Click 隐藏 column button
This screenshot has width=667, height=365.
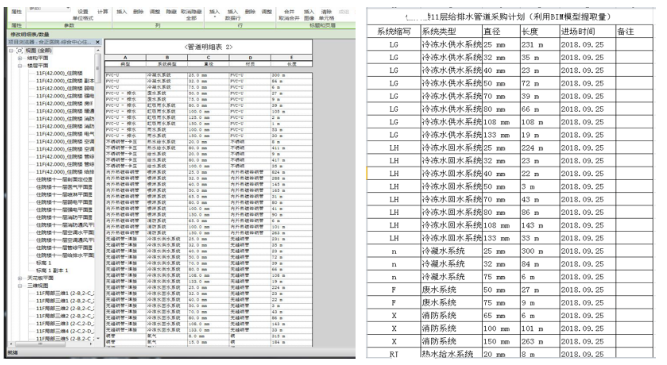click(x=171, y=11)
